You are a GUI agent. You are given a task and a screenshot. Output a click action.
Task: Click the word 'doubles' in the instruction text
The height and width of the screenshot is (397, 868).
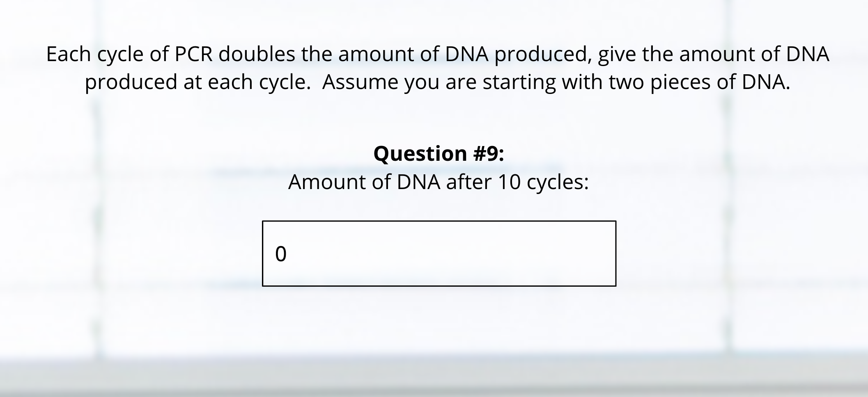(x=257, y=54)
